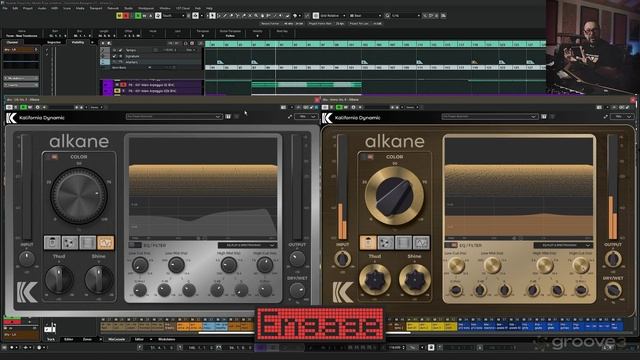Toggle COLOR section bypass in silver Alkane
Image resolution: width=640 pixels, height=360 pixels.
coord(52,157)
